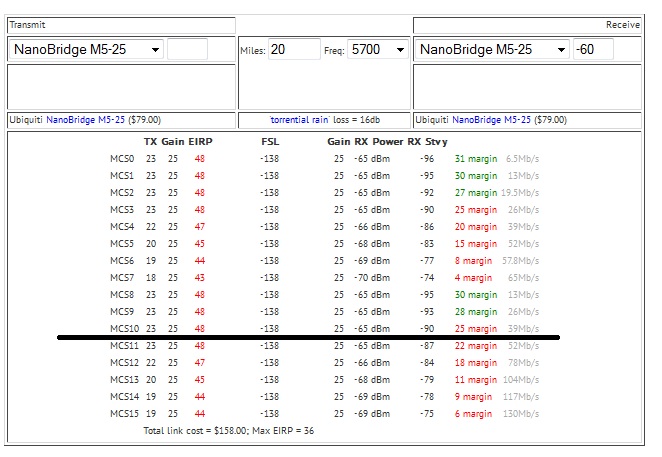Open the Transmit NanoBridge M5-25 product link
The width and height of the screenshot is (662, 457).
[85, 120]
